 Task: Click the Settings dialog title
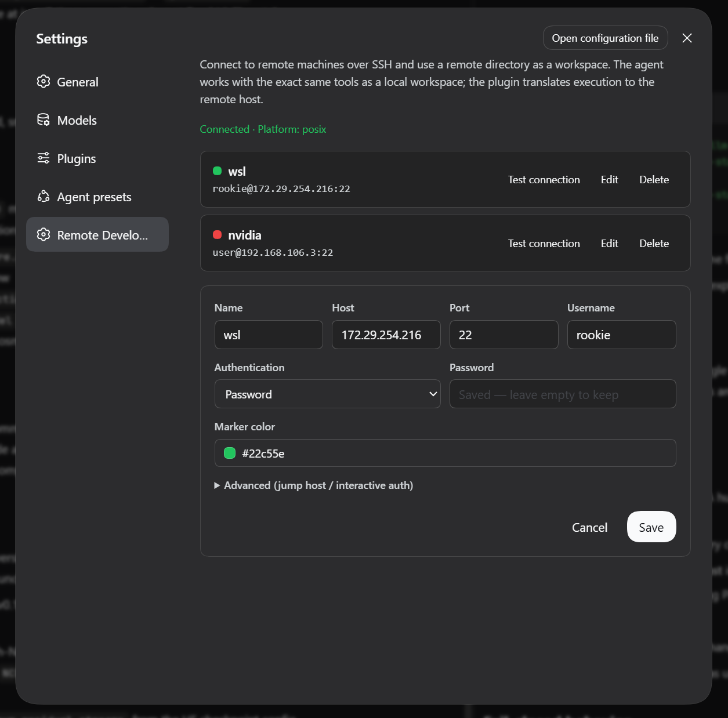coord(62,39)
